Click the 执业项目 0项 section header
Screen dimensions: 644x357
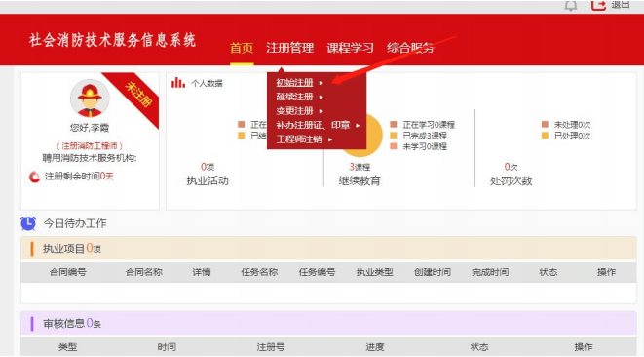[x=328, y=249]
